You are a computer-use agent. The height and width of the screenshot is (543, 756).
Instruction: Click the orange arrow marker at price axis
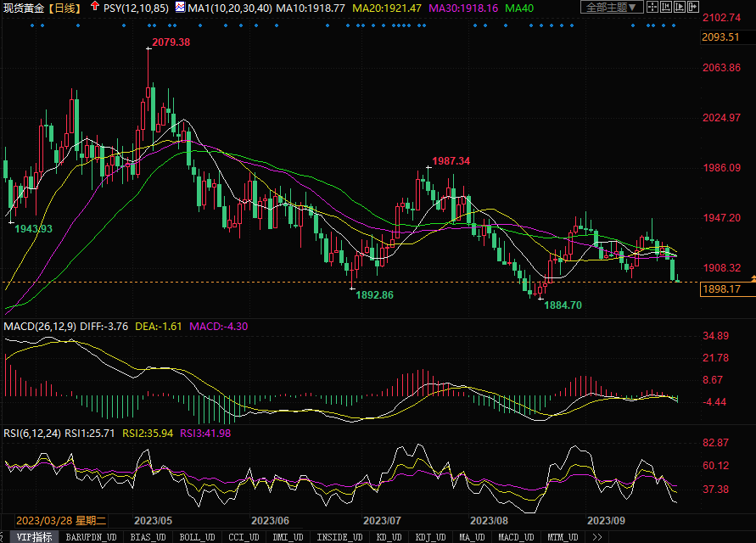753,279
